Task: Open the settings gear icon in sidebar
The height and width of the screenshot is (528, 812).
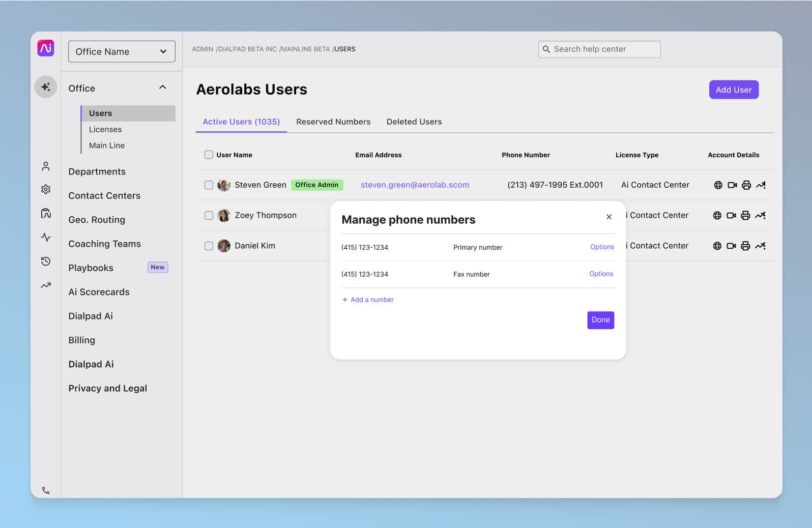Action: pyautogui.click(x=46, y=189)
